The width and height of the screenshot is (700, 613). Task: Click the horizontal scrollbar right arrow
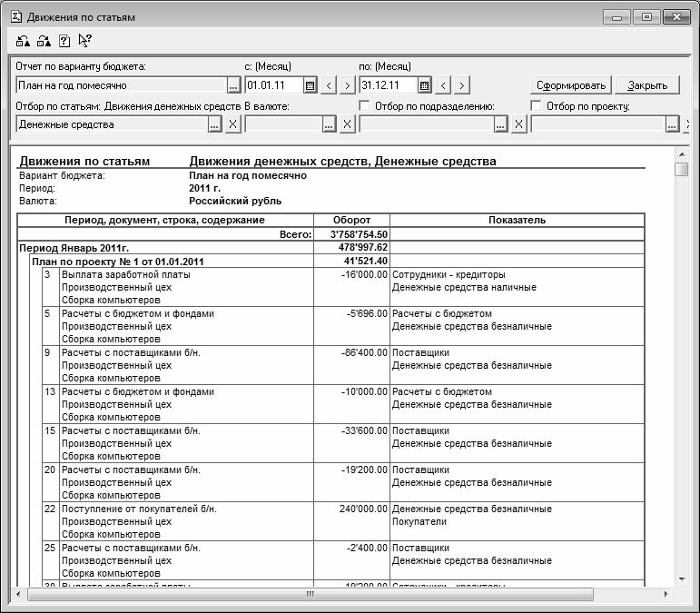[x=665, y=594]
